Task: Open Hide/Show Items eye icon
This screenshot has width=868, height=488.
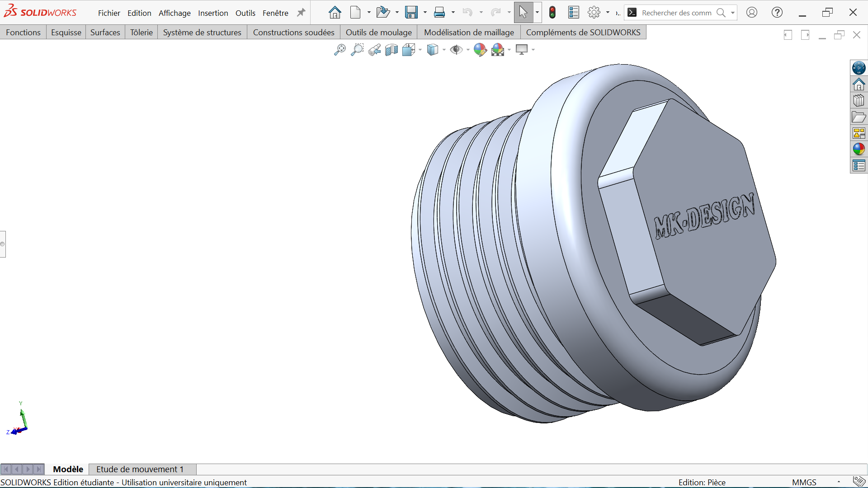Action: (457, 50)
